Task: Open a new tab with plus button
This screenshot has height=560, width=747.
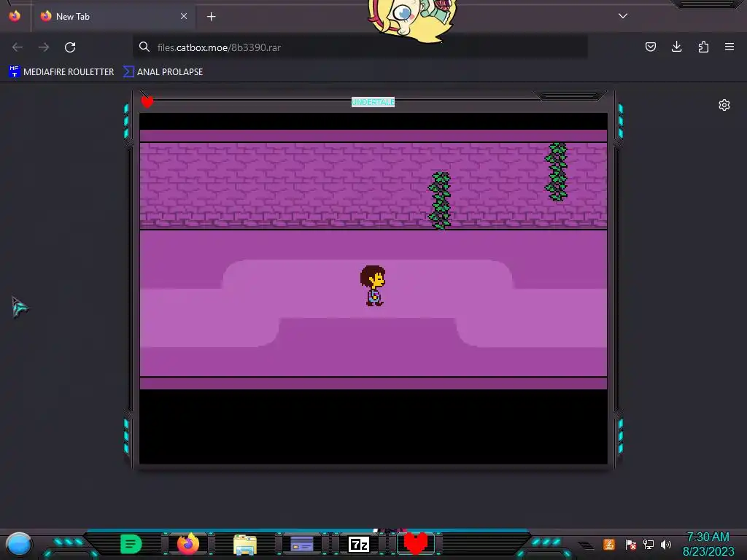Action: point(211,17)
